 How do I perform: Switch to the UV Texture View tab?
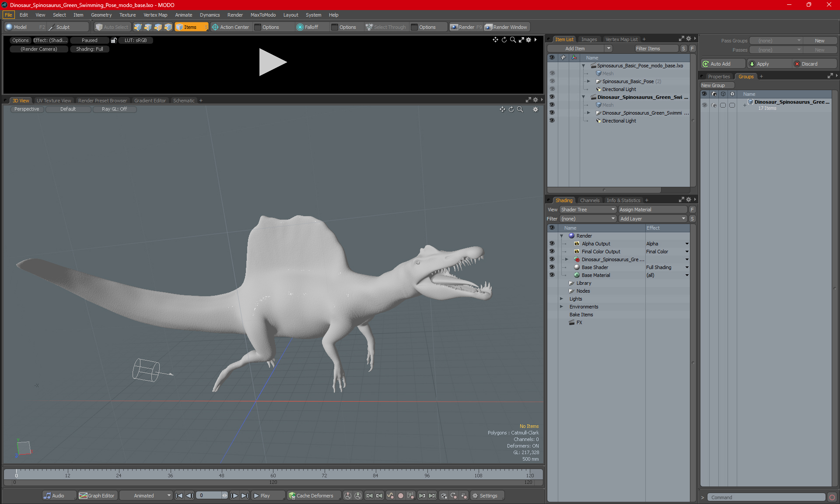[54, 101]
